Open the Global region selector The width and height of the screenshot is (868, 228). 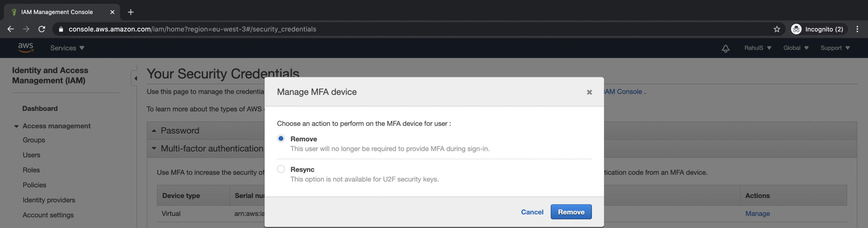tap(795, 48)
